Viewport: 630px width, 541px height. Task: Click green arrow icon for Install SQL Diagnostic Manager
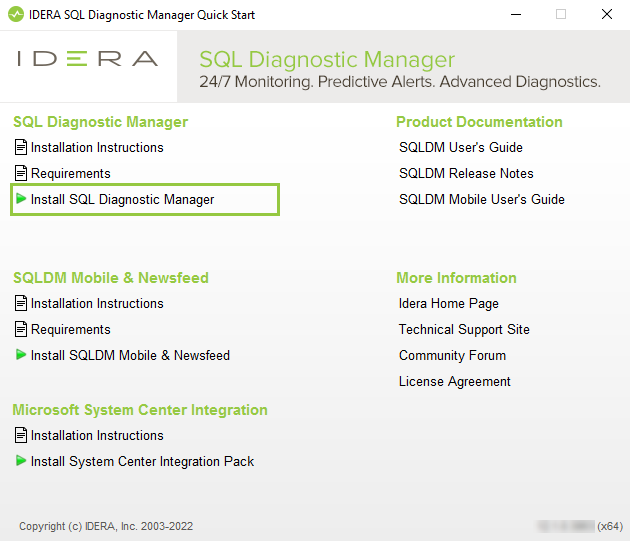tap(21, 199)
